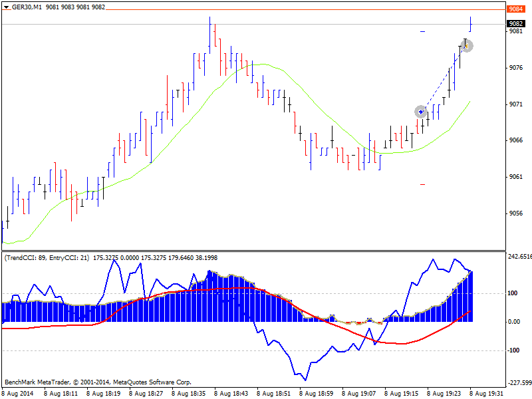The width and height of the screenshot is (532, 399).
Task: Click the TrendCCI: 89, EntryCCI: 21 label
Action: (47, 258)
